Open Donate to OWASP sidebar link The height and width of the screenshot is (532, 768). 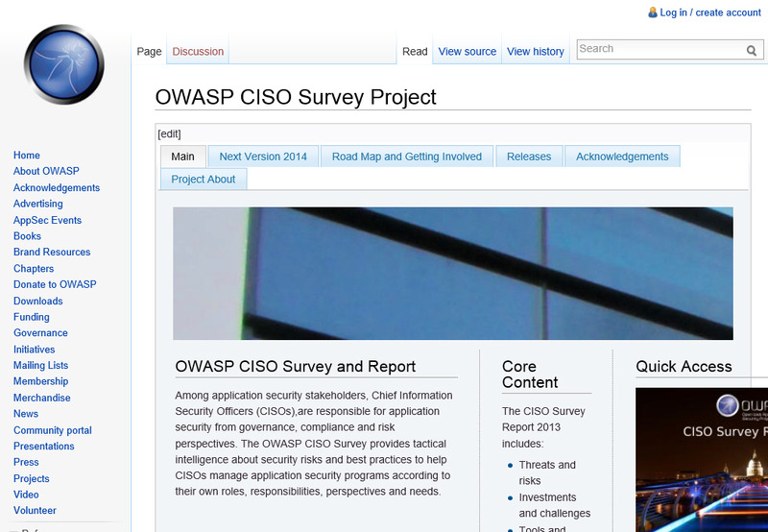tap(55, 285)
